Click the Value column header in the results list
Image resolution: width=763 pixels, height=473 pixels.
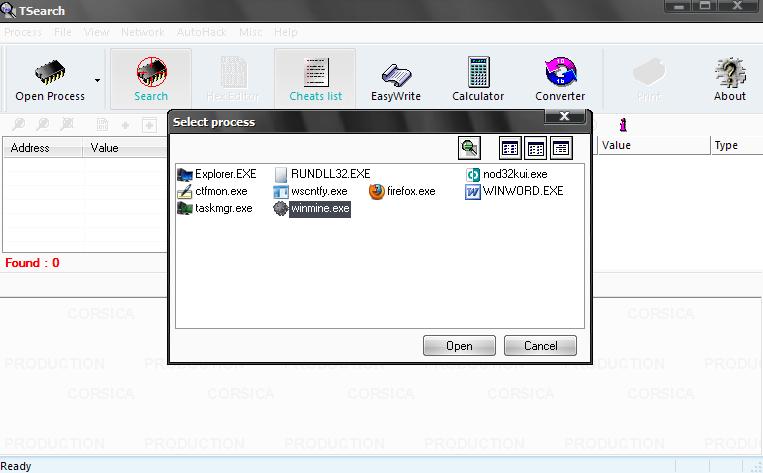coord(125,147)
